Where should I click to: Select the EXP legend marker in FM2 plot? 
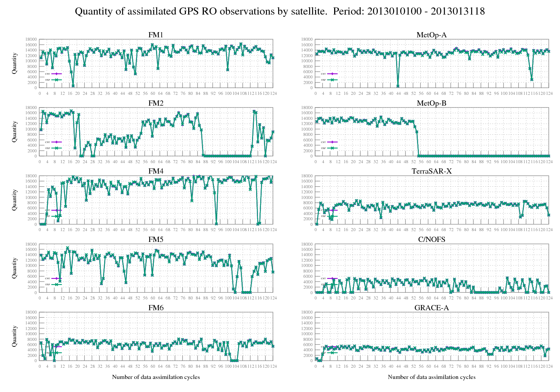click(56, 148)
